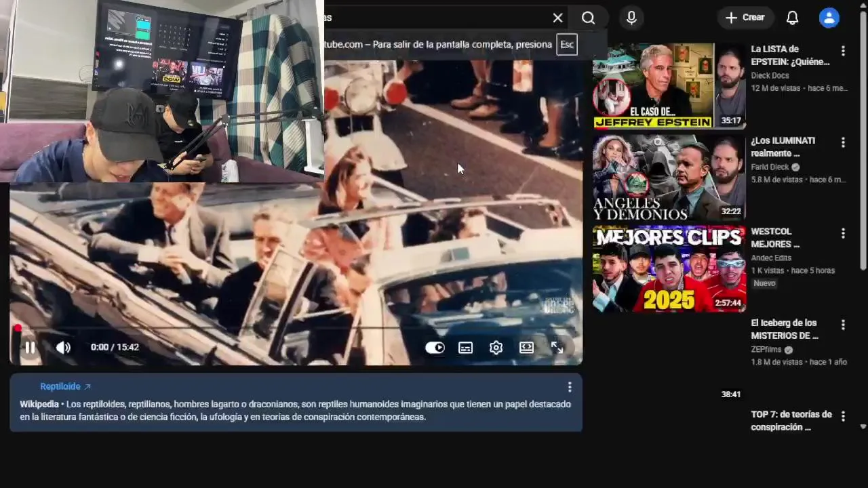This screenshot has width=868, height=488.
Task: Open video TOP 7: de teorías de conspiración
Action: point(791,421)
